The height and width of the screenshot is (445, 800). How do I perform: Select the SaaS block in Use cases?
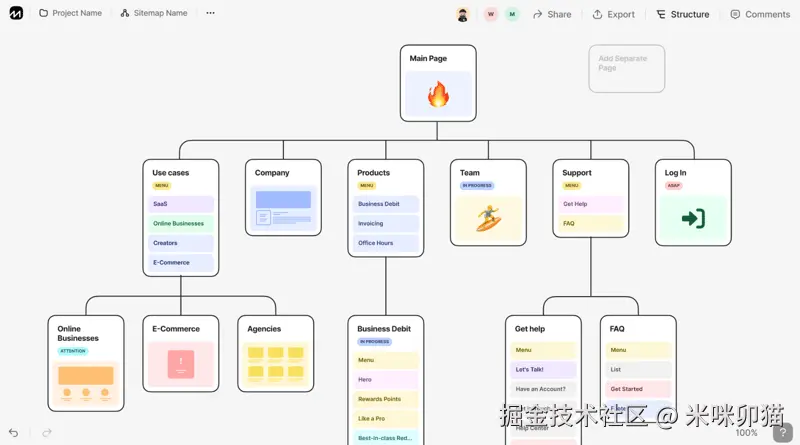[181, 204]
